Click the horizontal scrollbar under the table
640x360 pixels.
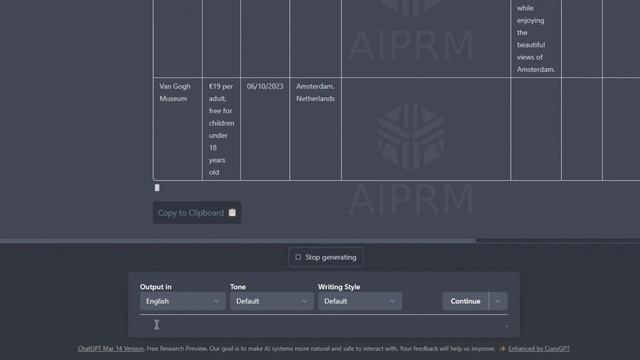(238, 241)
